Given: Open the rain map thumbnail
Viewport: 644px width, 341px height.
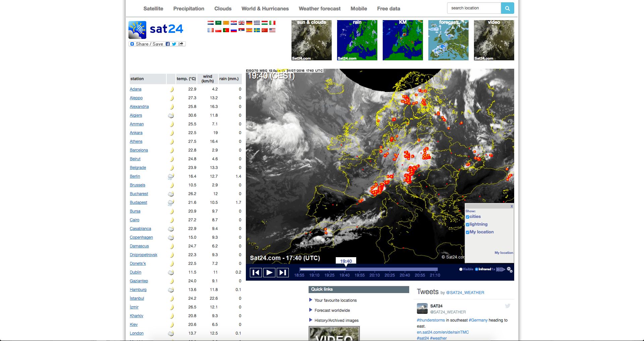Looking at the screenshot, I should 357,40.
